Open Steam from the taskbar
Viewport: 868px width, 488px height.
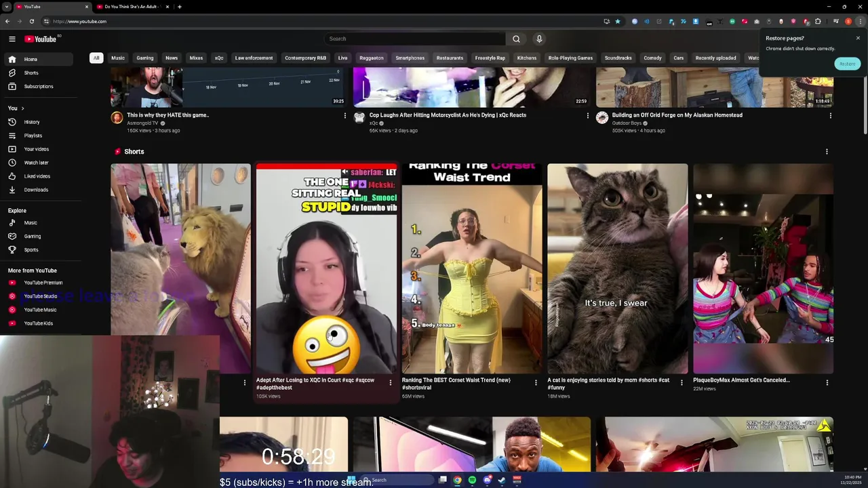[x=502, y=480]
